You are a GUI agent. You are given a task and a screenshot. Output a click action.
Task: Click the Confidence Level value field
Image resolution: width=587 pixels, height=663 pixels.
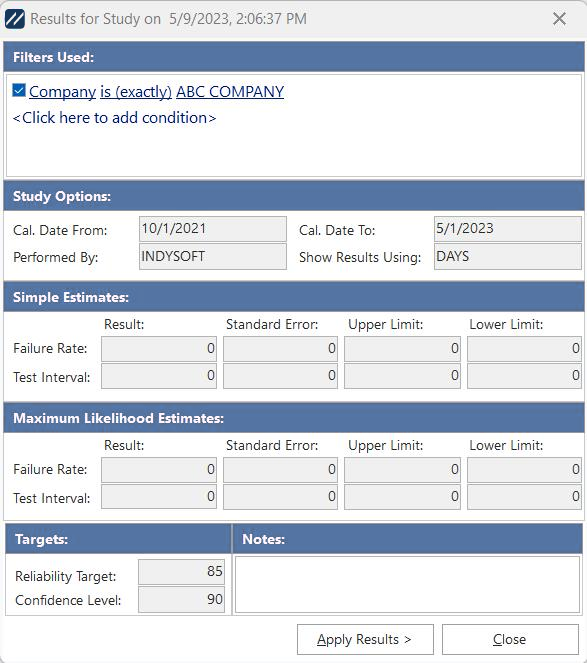coord(181,600)
